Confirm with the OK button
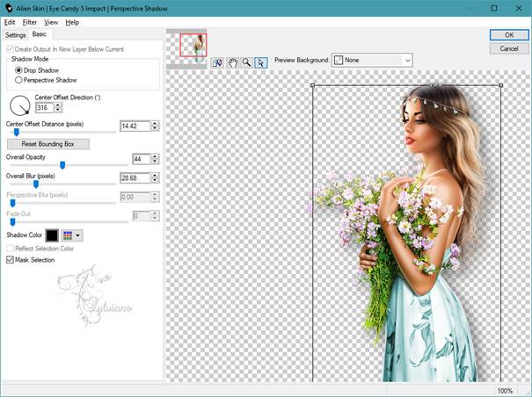The image size is (532, 397). click(x=509, y=35)
